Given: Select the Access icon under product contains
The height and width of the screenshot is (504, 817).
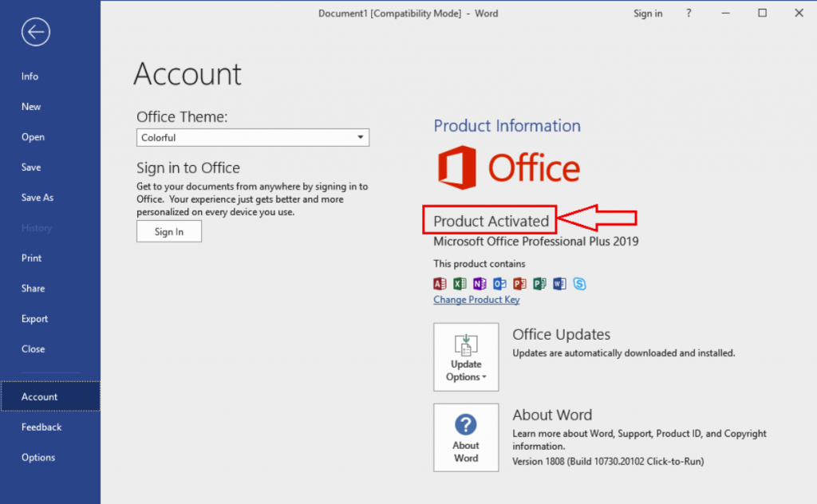Looking at the screenshot, I should click(440, 283).
